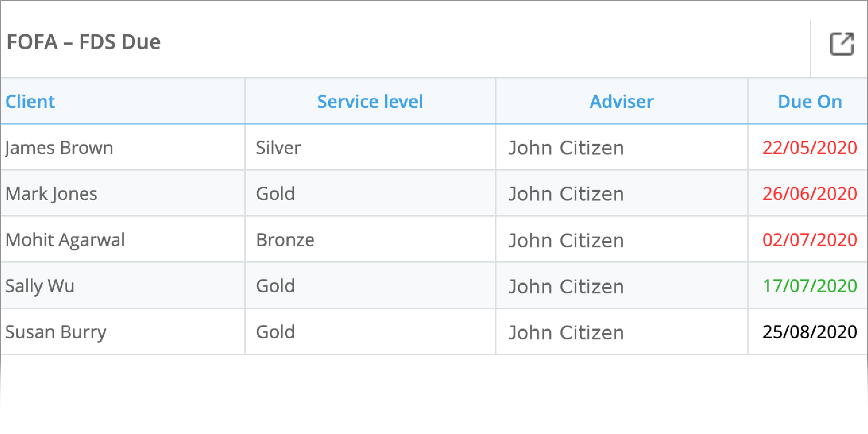The height and width of the screenshot is (434, 868).
Task: Click Silver service level for James Brown
Action: (x=278, y=148)
